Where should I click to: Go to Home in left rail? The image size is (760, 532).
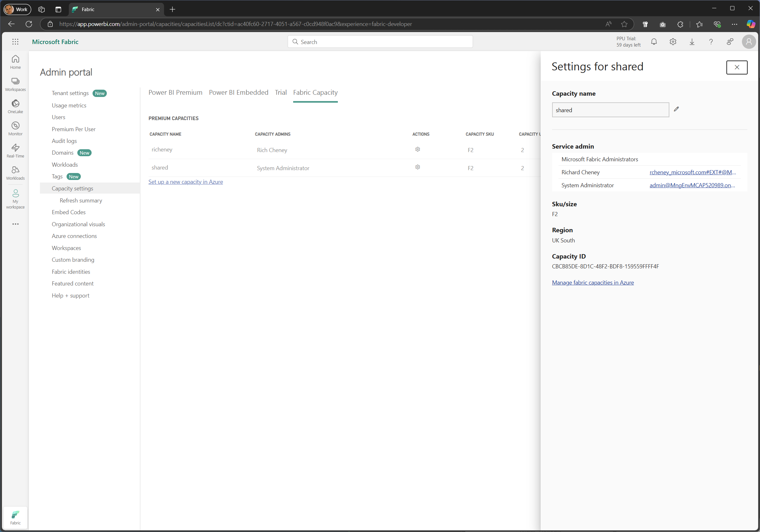point(15,62)
